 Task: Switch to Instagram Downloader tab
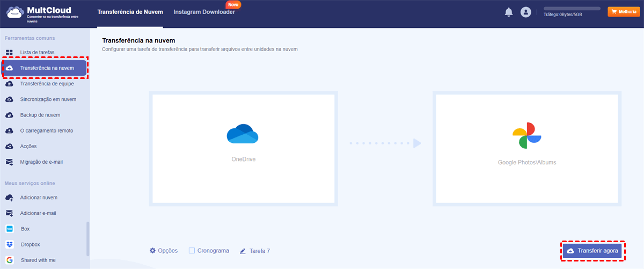click(204, 11)
